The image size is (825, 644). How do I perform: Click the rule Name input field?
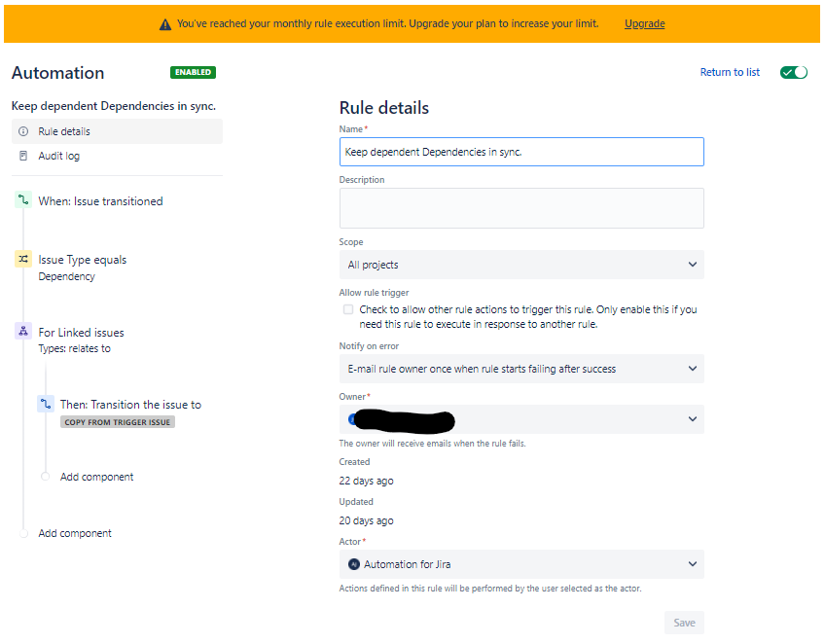(x=521, y=152)
